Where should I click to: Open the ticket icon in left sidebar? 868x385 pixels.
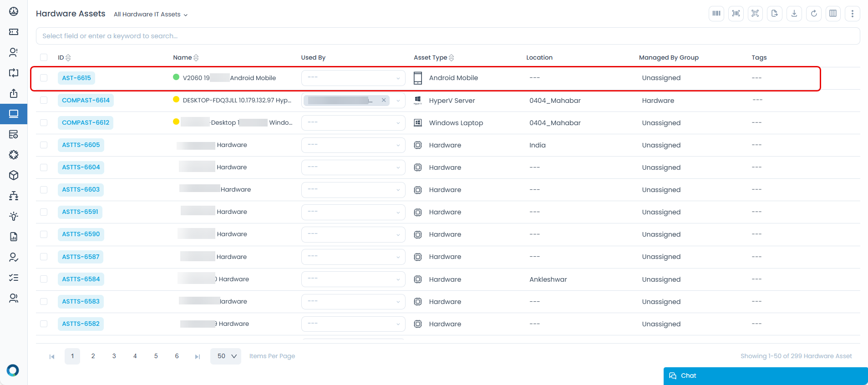coord(14,32)
